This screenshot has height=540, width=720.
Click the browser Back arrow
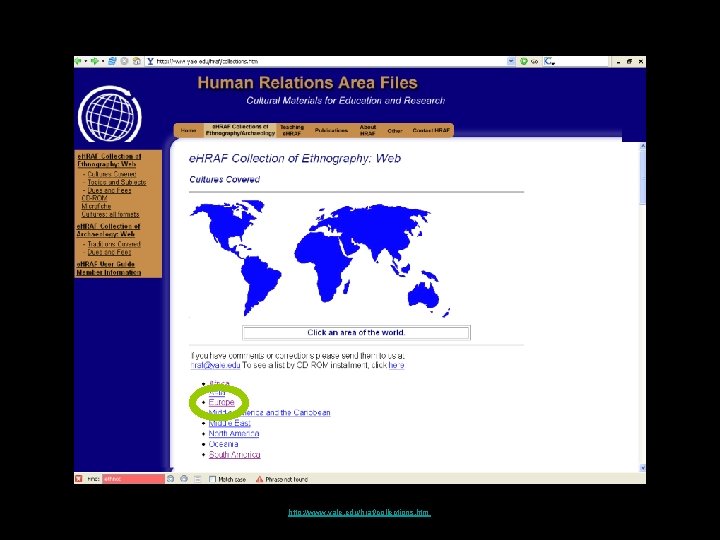click(x=79, y=61)
